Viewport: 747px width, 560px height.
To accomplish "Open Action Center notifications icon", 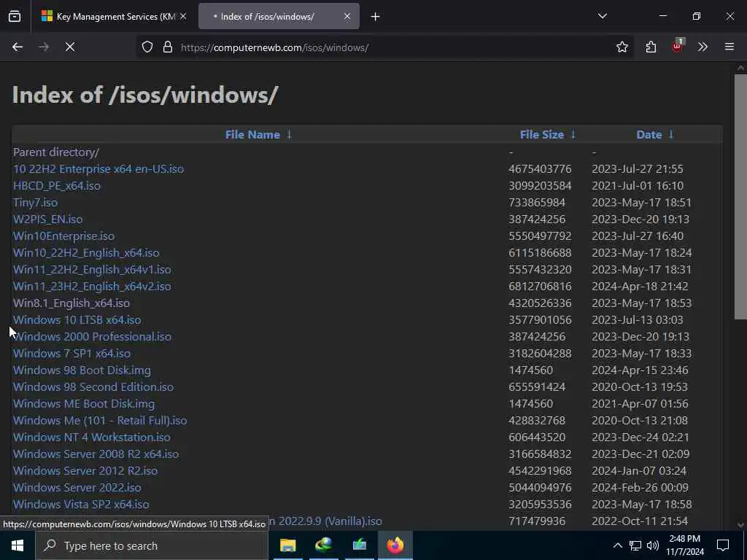I will pos(723,545).
